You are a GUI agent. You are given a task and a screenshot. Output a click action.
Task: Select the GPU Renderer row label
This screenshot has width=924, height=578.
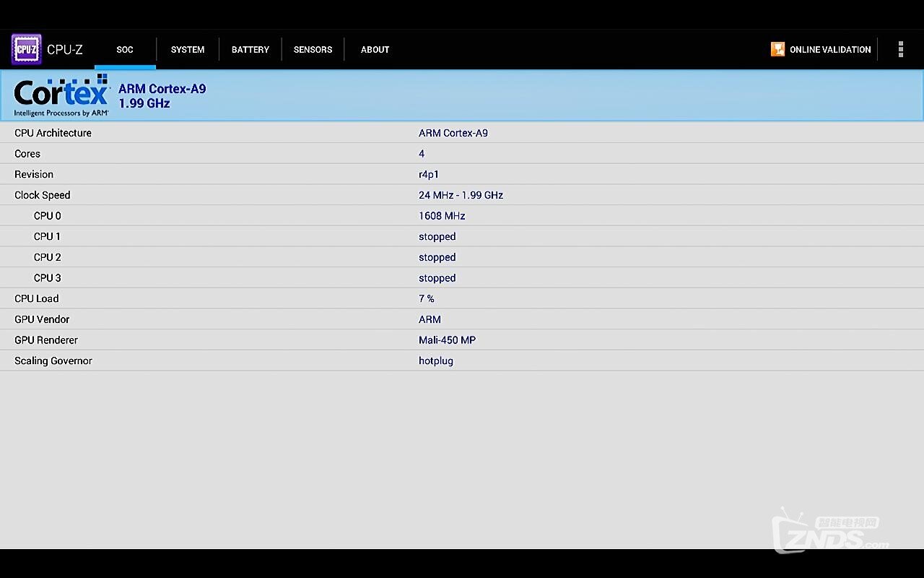[x=46, y=340]
